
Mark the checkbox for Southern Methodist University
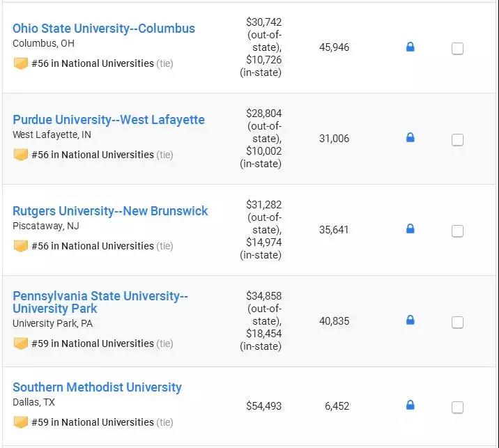(457, 408)
